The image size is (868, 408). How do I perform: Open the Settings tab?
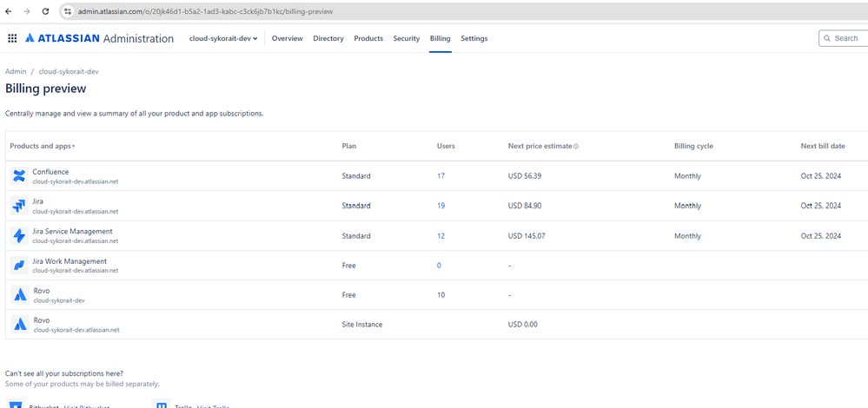[474, 38]
